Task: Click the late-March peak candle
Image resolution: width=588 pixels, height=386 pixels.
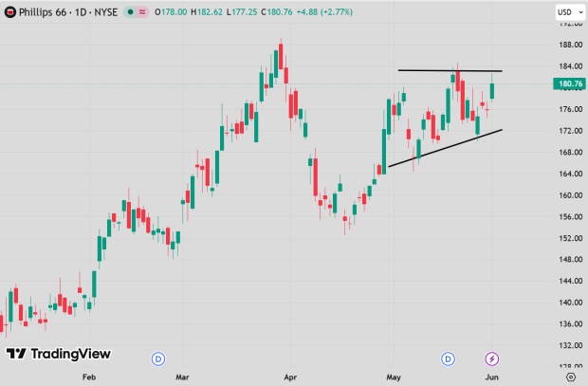Action: tap(281, 56)
